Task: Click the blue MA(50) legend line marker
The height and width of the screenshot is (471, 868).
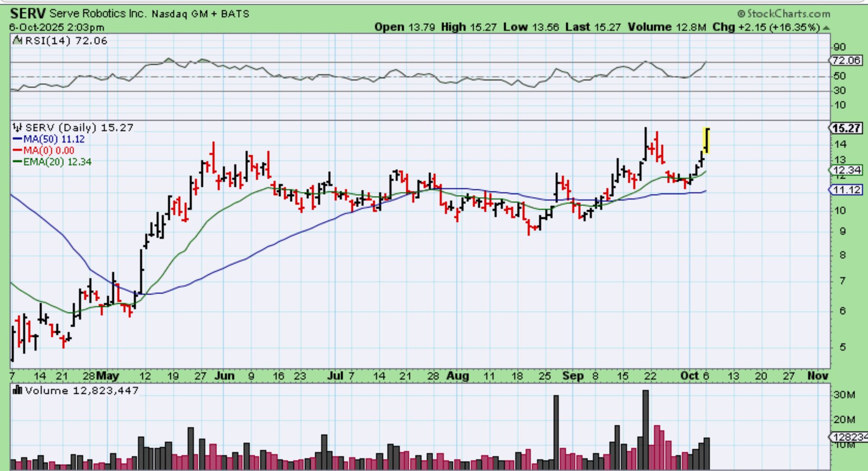Action: [17, 139]
